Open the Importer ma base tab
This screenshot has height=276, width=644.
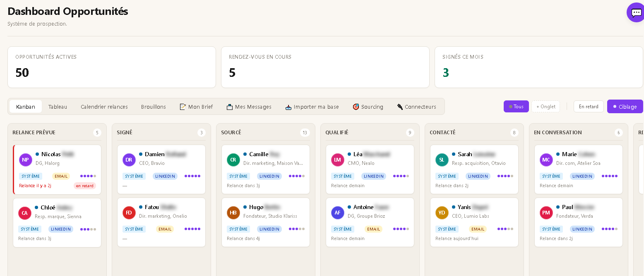312,107
